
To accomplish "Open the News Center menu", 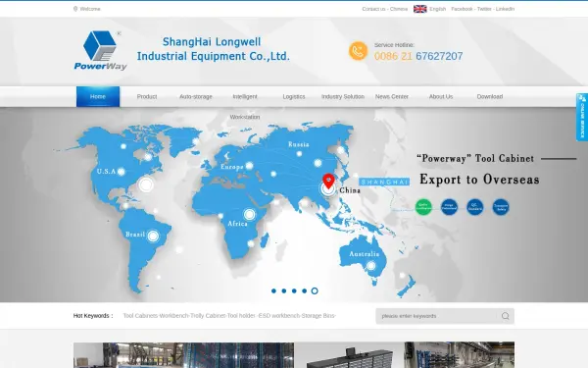I will click(392, 96).
